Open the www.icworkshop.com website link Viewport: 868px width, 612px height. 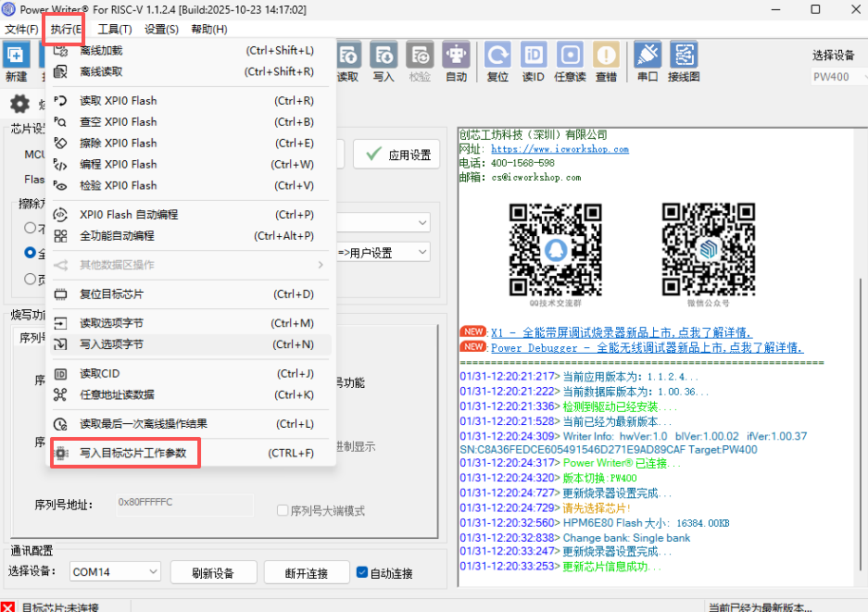(x=560, y=149)
